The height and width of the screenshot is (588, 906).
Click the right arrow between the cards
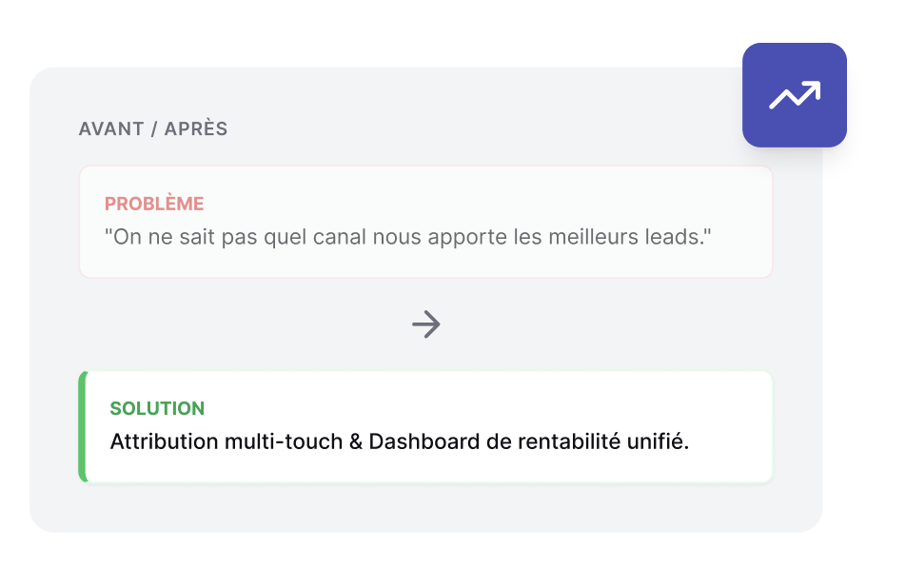(x=426, y=324)
